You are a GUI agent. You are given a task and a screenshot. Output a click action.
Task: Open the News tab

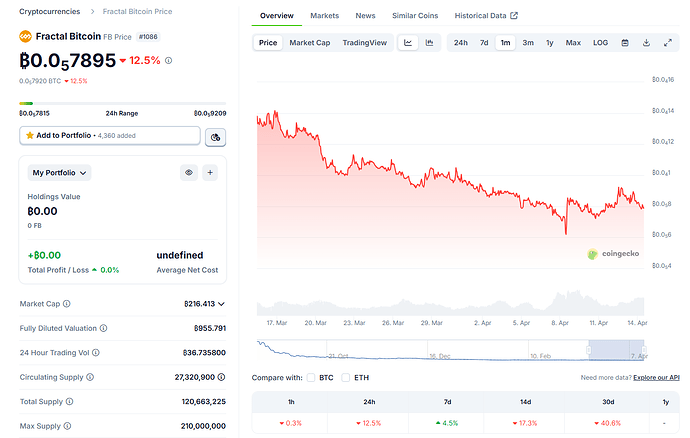(x=365, y=15)
